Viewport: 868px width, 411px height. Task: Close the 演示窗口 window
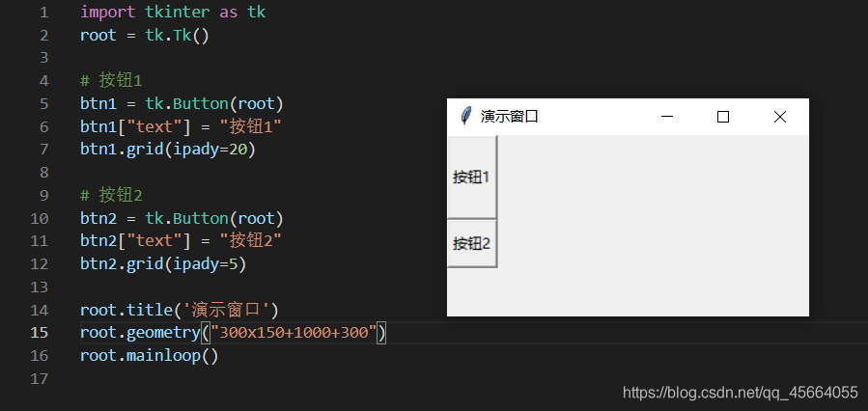point(779,117)
